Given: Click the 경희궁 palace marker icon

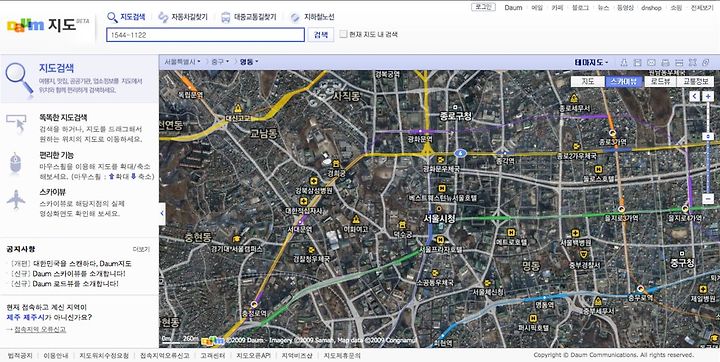Looking at the screenshot, I should [x=336, y=164].
